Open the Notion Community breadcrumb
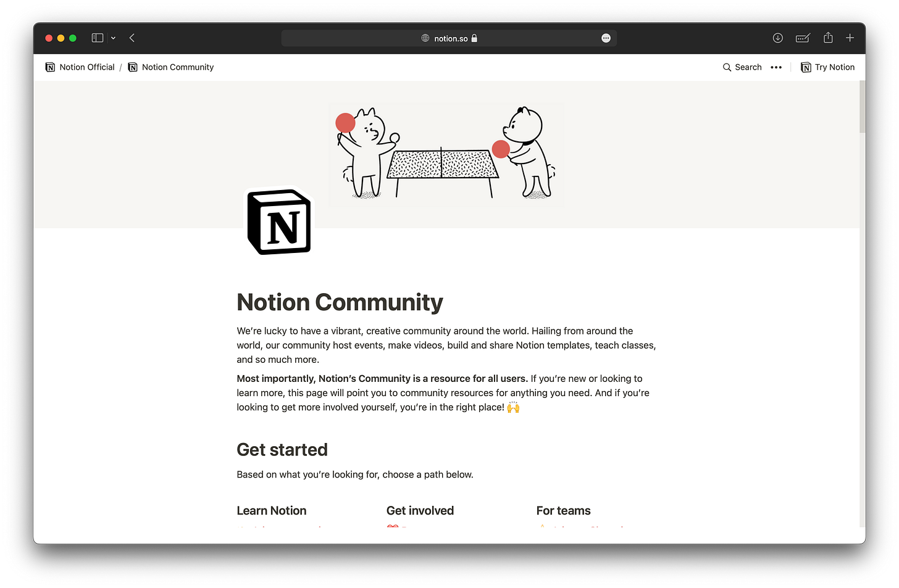 coord(171,67)
